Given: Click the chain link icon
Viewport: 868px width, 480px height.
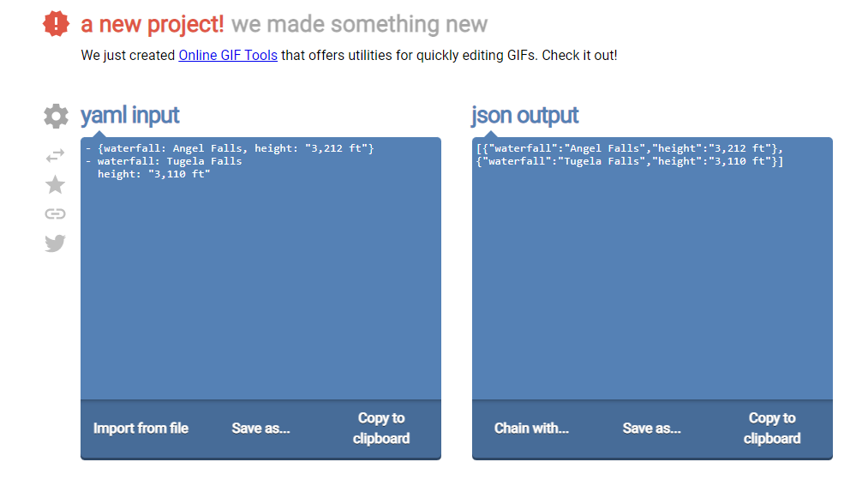Looking at the screenshot, I should point(55,213).
